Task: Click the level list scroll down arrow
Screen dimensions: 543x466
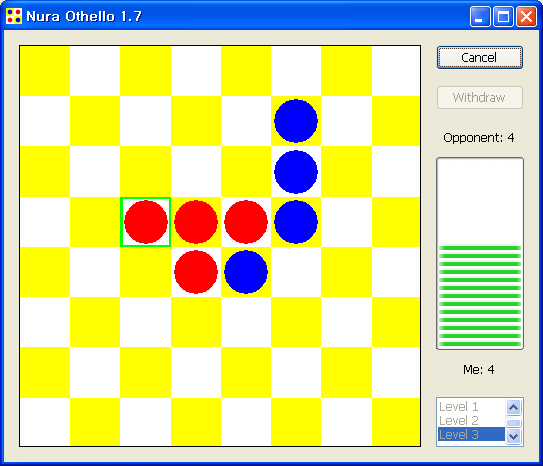Action: tap(514, 436)
